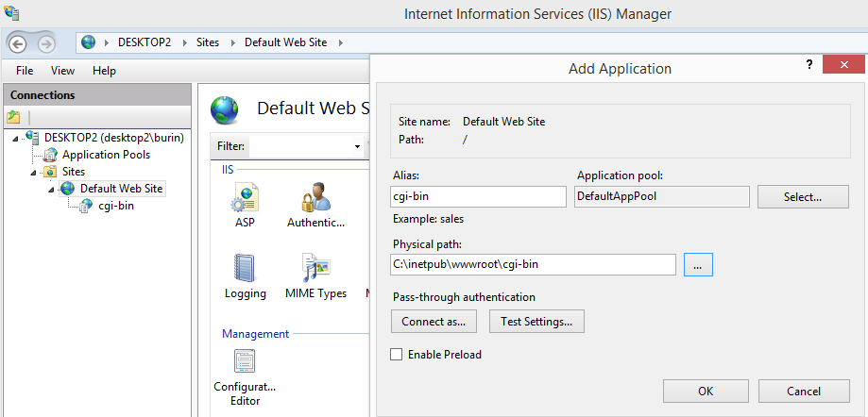Viewport: 868px width, 417px height.
Task: Click the physical path browse button
Action: coord(699,265)
